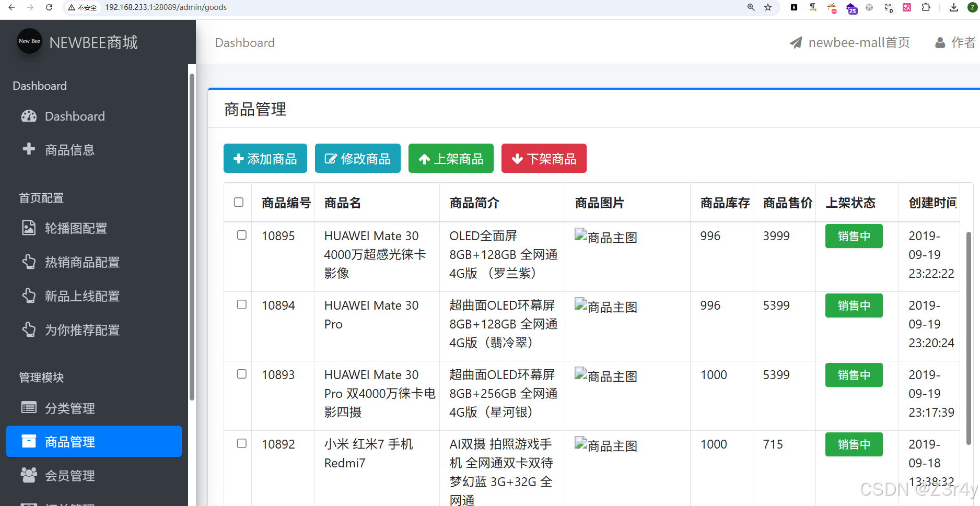Viewport: 980px width, 506px height.
Task: Click product number 10893 cell
Action: pyautogui.click(x=278, y=375)
